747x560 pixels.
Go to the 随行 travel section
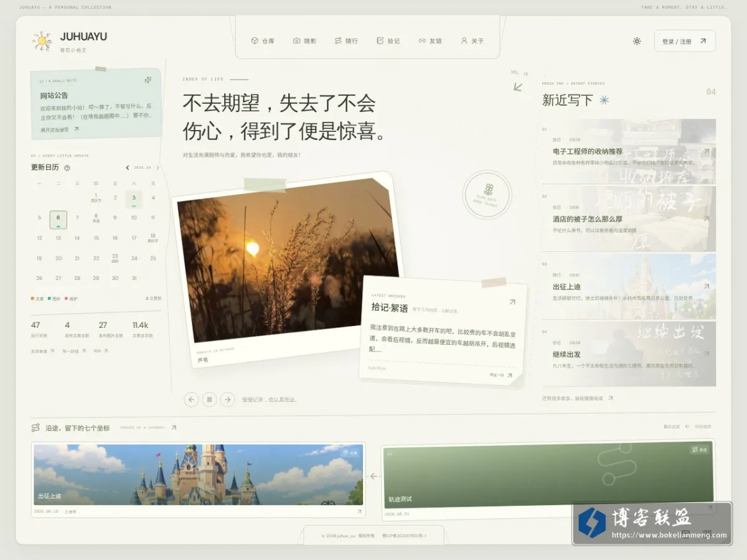pyautogui.click(x=346, y=41)
